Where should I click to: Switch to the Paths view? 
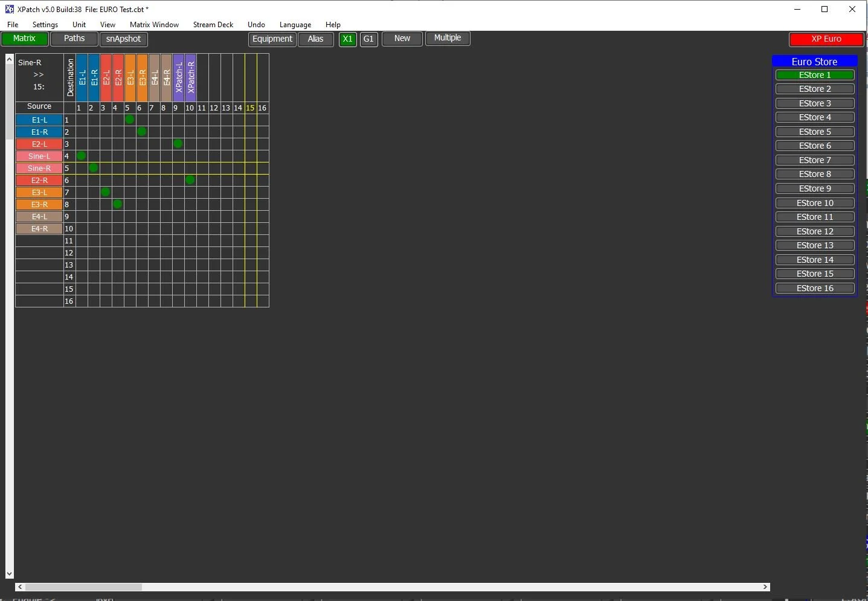tap(74, 39)
